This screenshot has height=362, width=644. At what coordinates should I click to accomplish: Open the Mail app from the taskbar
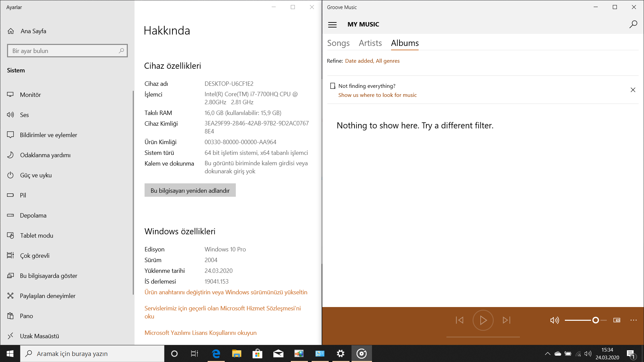[278, 353]
